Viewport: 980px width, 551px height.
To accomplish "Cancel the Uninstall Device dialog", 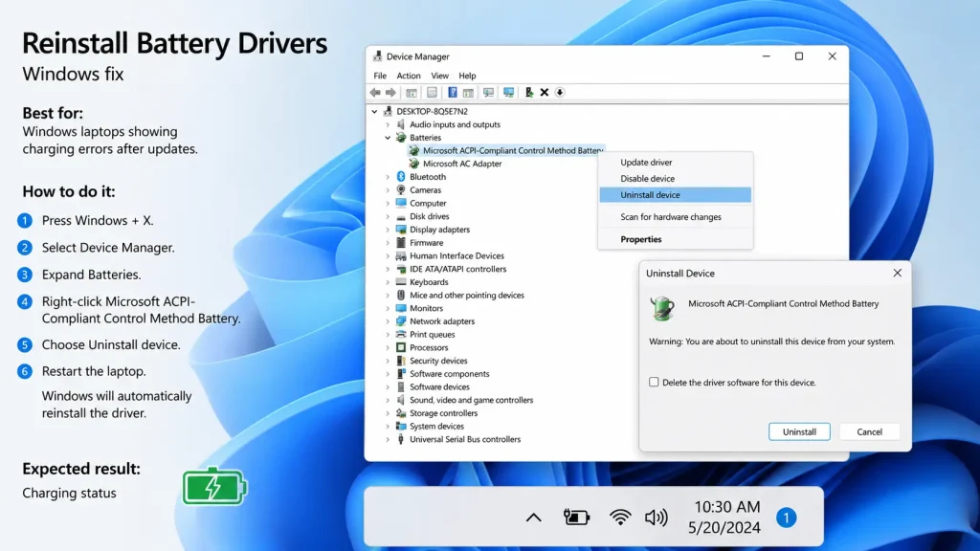I will [869, 431].
